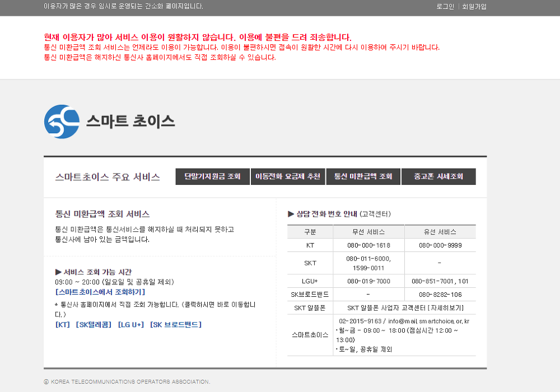Open the [SK 브로드밴드] carrier link
Viewport: 560px width, 392px height.
[x=176, y=325]
